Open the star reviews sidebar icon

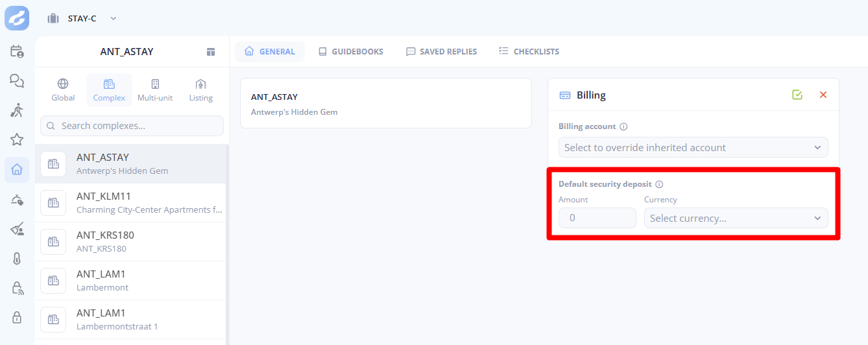click(17, 139)
